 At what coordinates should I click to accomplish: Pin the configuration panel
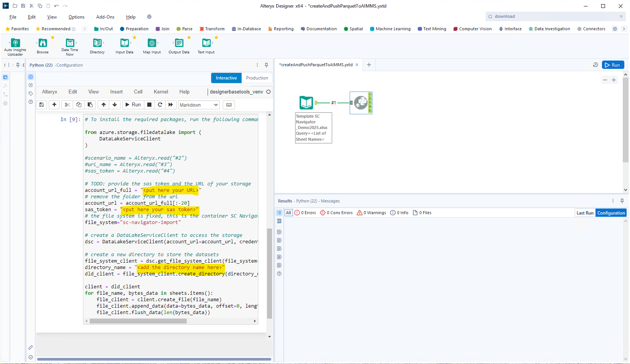coord(266,65)
